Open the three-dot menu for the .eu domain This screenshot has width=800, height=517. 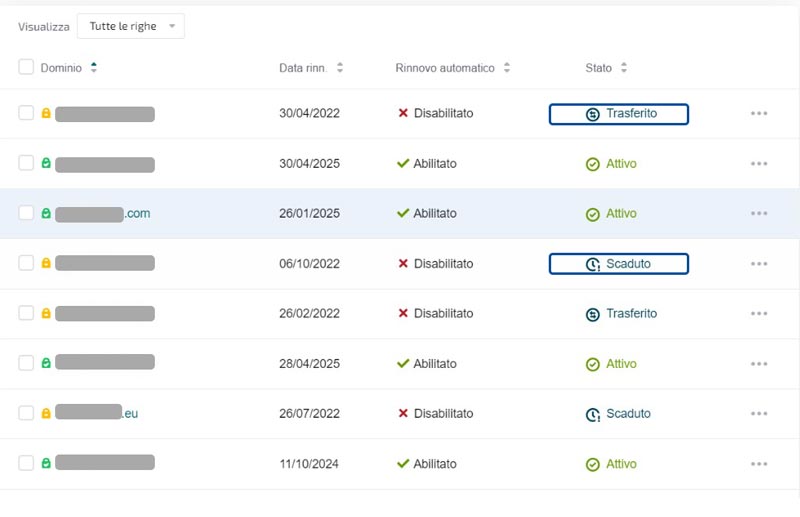(x=758, y=414)
